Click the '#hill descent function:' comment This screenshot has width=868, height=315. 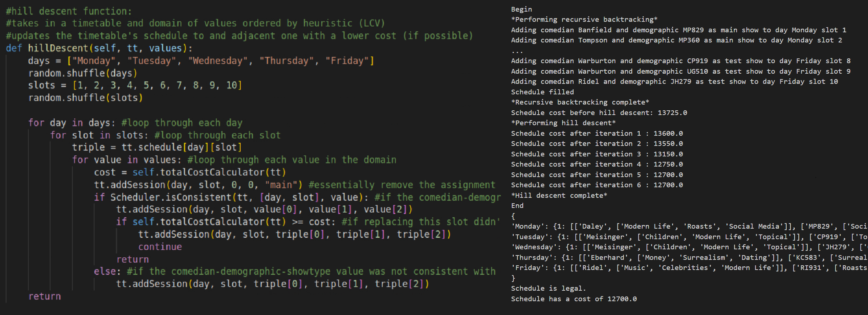69,11
